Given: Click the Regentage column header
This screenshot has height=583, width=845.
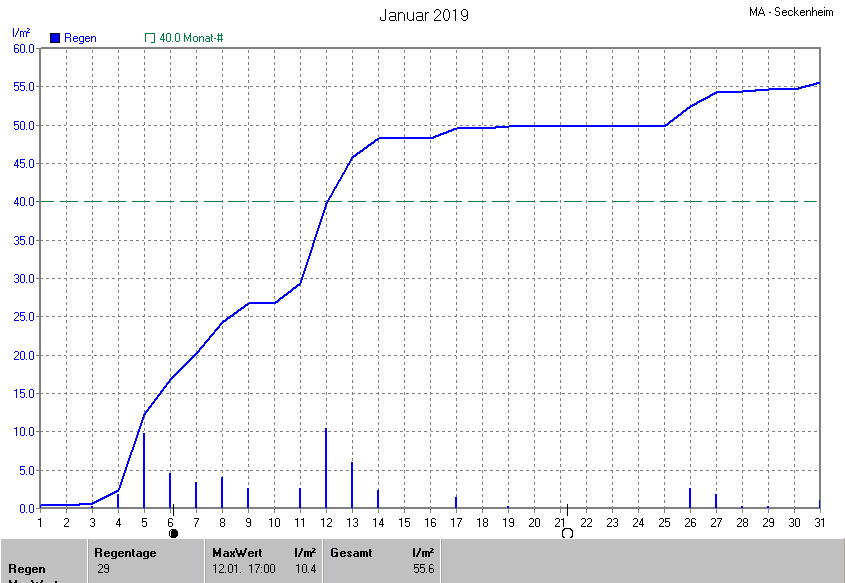Looking at the screenshot, I should 127,552.
